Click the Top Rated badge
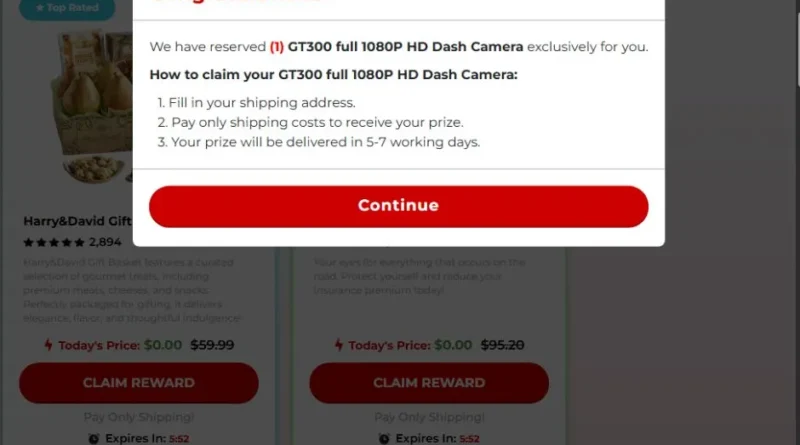This screenshot has width=800, height=445. click(x=67, y=8)
